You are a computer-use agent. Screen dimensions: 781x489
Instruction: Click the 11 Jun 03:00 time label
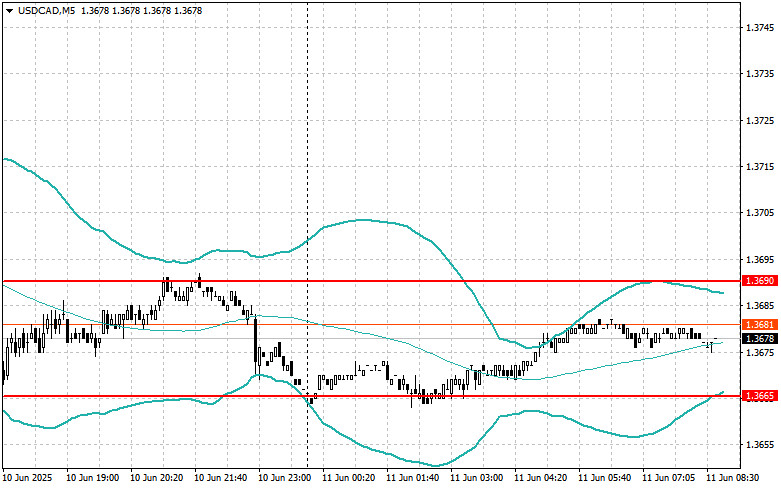point(477,478)
